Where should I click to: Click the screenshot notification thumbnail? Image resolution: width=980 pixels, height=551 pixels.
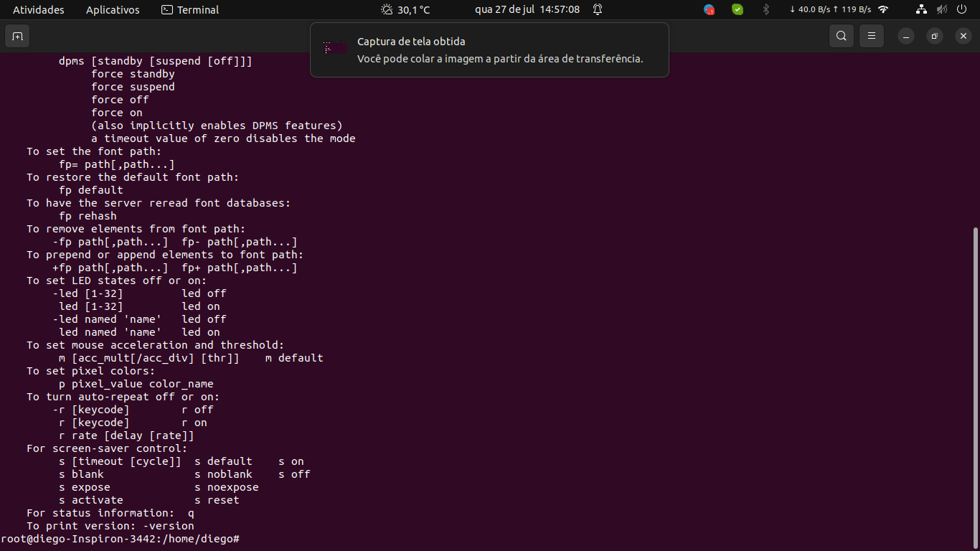coord(335,48)
